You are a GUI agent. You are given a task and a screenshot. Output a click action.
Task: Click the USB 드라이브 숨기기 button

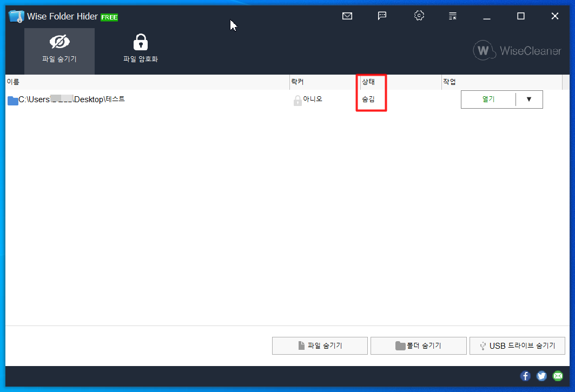coord(517,346)
